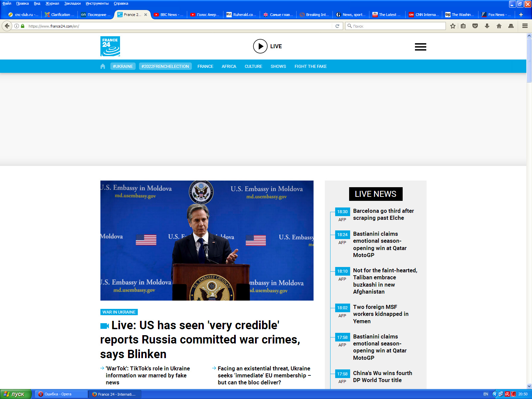
Task: Switch to the Ruherald.com tab
Action: [x=241, y=15]
